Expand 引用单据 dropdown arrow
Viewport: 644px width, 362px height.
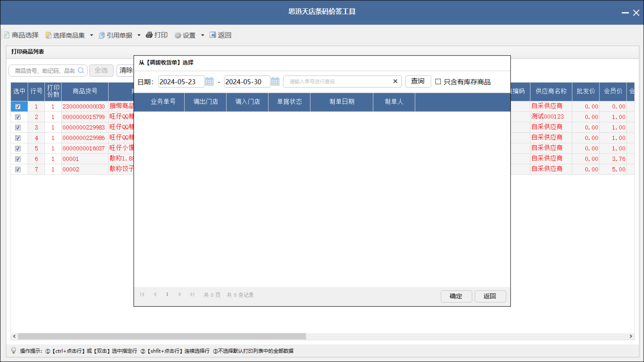coord(140,35)
